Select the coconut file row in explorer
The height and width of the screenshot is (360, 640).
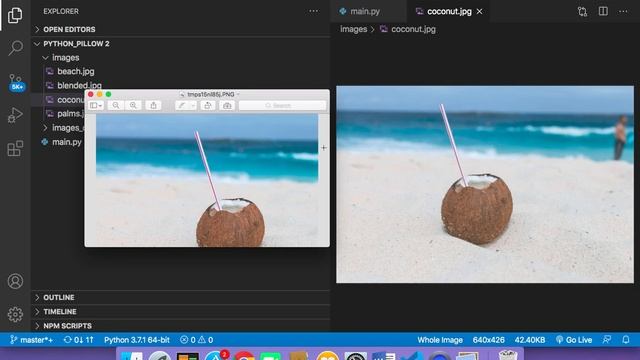[x=58, y=100]
